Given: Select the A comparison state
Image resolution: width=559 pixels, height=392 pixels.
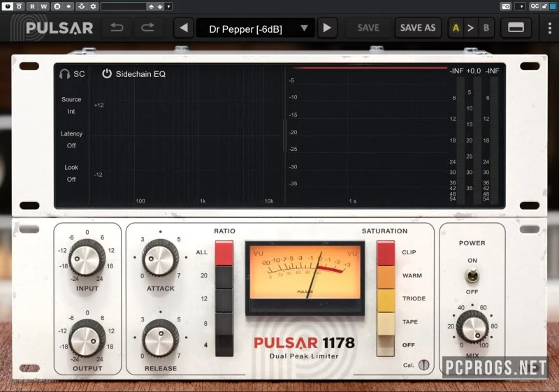Looking at the screenshot, I should click(456, 28).
